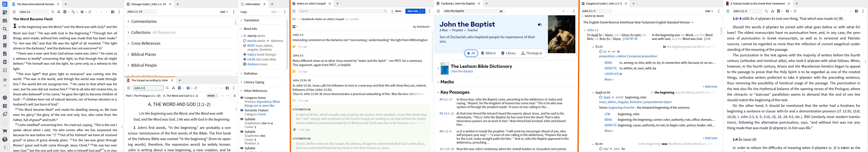Open the Textual Guide three-dot menu
This screenshot has width=868, height=152.
click(x=863, y=11)
